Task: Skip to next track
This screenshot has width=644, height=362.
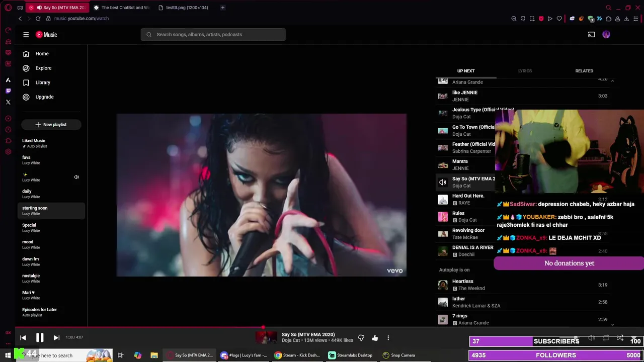Action: pyautogui.click(x=56, y=338)
